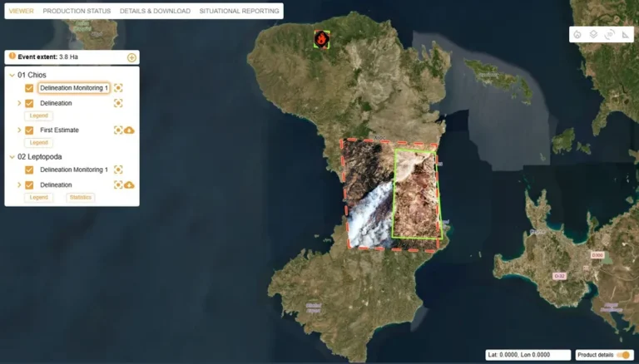Select the measurement triangle ruler tool
Viewport: 639px width, 364px height.
pos(626,35)
